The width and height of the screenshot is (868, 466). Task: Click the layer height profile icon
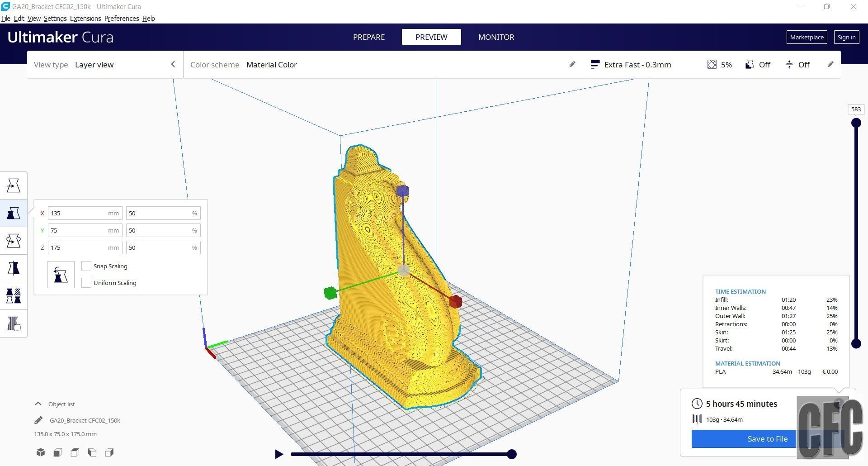(x=595, y=64)
